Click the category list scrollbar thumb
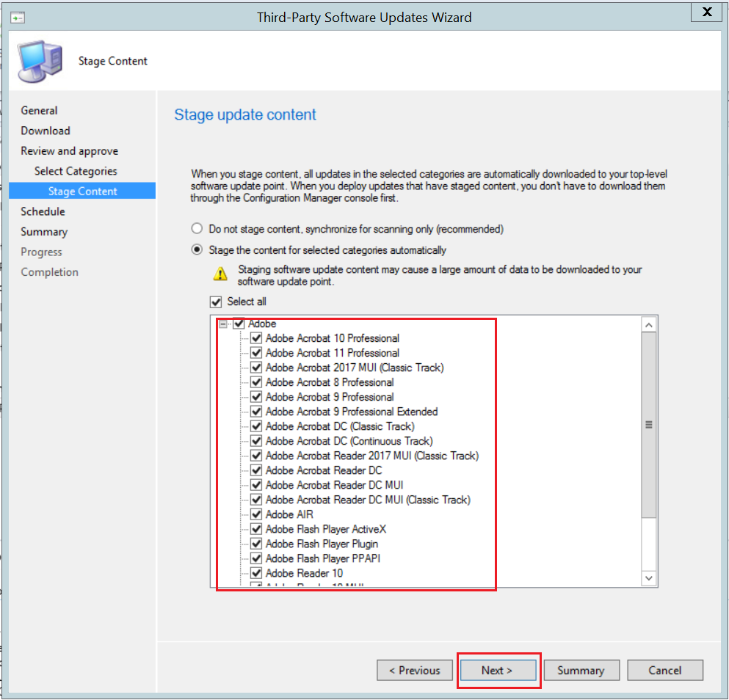Viewport: 729px width, 700px height. 648,425
